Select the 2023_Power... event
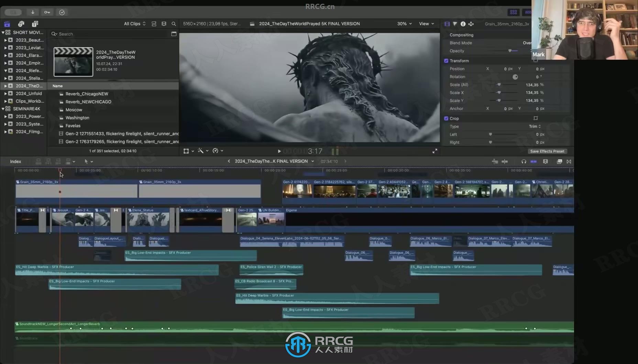 (30, 116)
